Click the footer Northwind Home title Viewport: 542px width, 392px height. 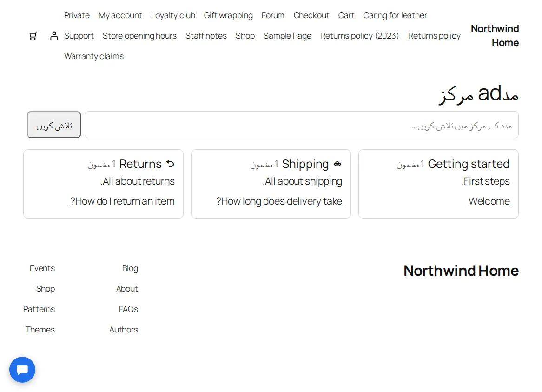pos(461,271)
